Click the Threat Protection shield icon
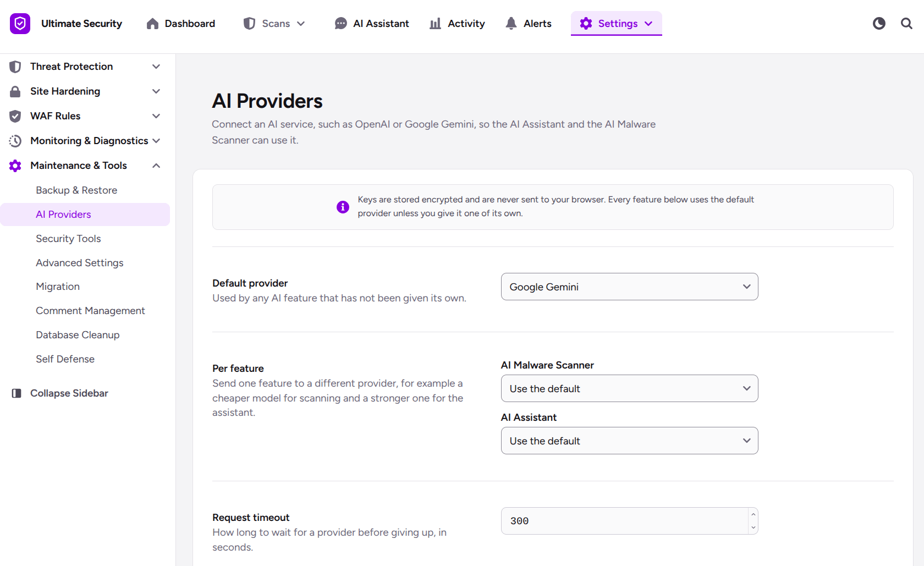This screenshot has height=566, width=924. coord(15,67)
